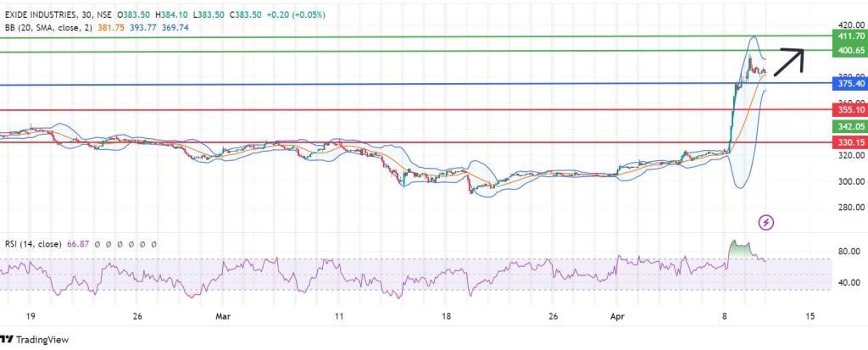
Task: Click the 40.00 RSI axis label
Action: click(851, 282)
